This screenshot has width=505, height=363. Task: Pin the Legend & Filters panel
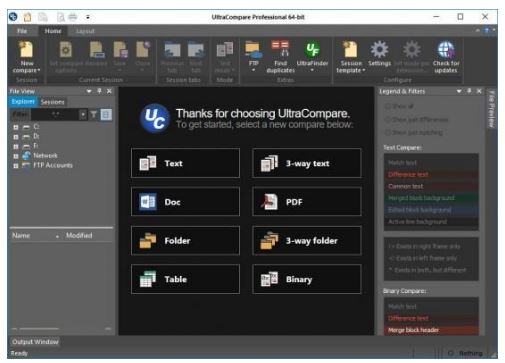click(469, 91)
